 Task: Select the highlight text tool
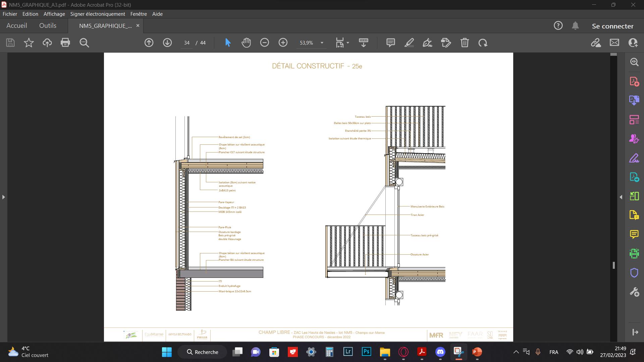[x=409, y=43]
